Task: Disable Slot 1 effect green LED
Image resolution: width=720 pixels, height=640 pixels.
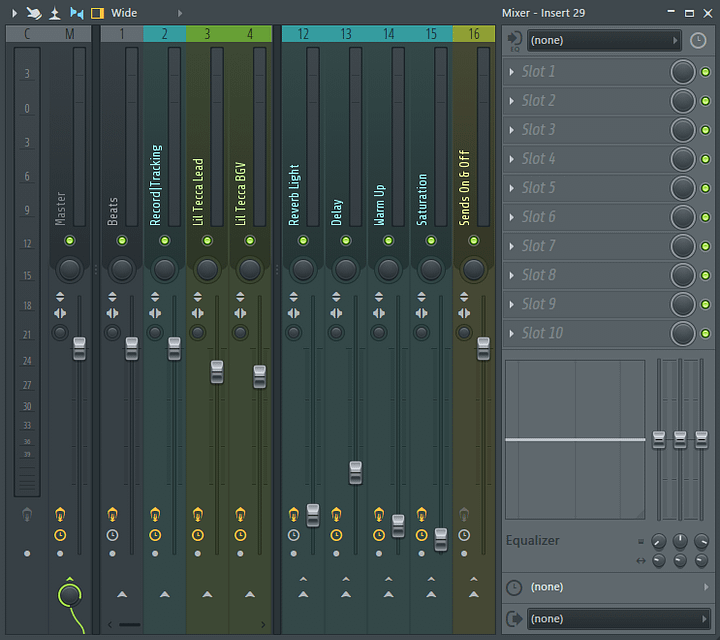Action: [706, 72]
